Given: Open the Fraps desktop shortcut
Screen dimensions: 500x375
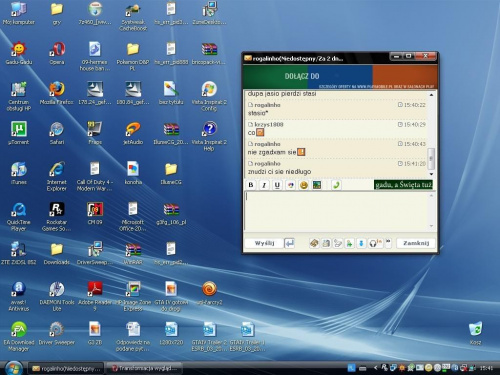Looking at the screenshot, I should coord(95,133).
